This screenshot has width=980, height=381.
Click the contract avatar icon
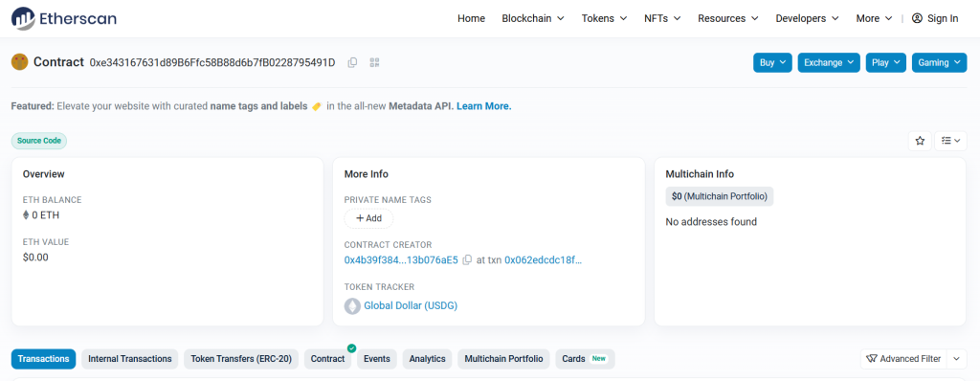point(19,62)
